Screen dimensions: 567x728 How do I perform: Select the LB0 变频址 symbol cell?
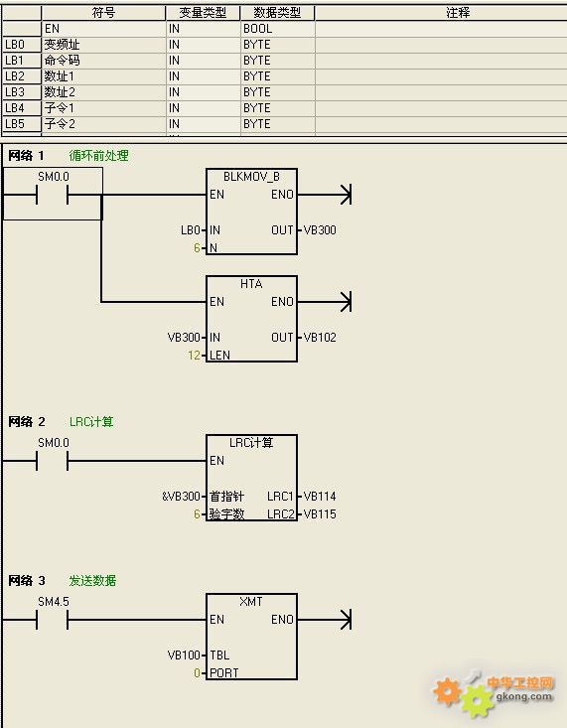point(103,45)
